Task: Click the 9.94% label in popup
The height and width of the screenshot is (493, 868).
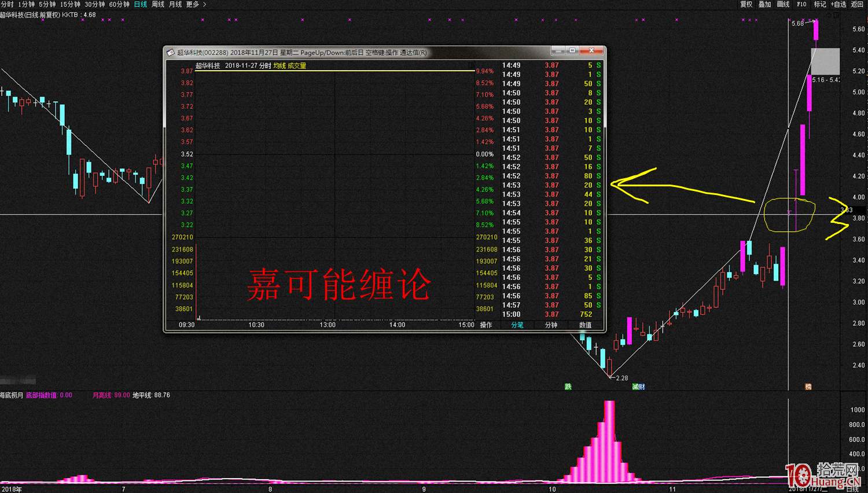Action: click(485, 72)
